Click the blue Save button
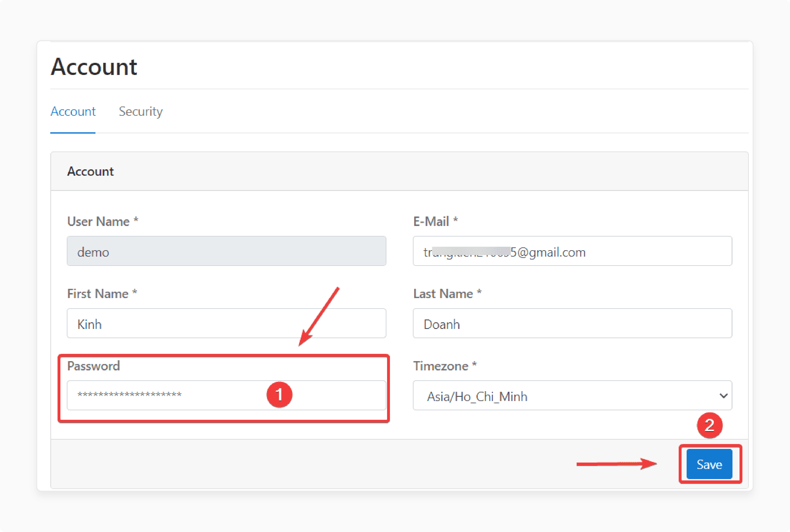This screenshot has width=790, height=532. pyautogui.click(x=709, y=464)
